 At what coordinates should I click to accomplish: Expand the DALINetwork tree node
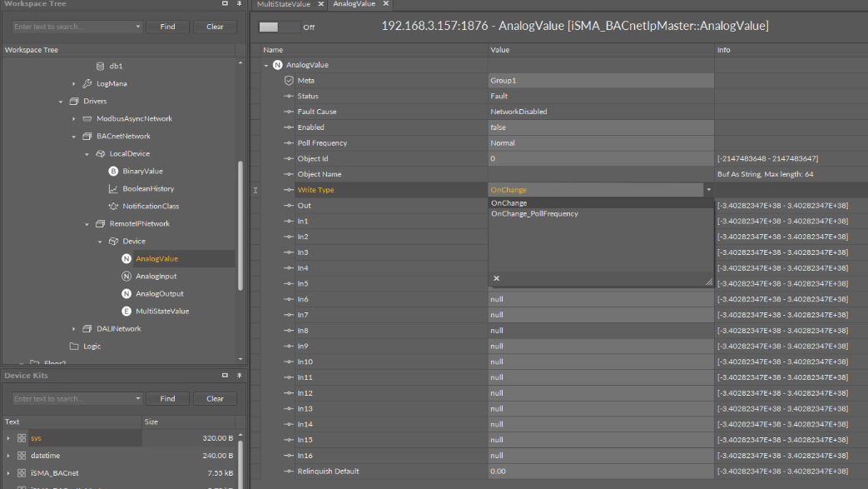coord(73,328)
